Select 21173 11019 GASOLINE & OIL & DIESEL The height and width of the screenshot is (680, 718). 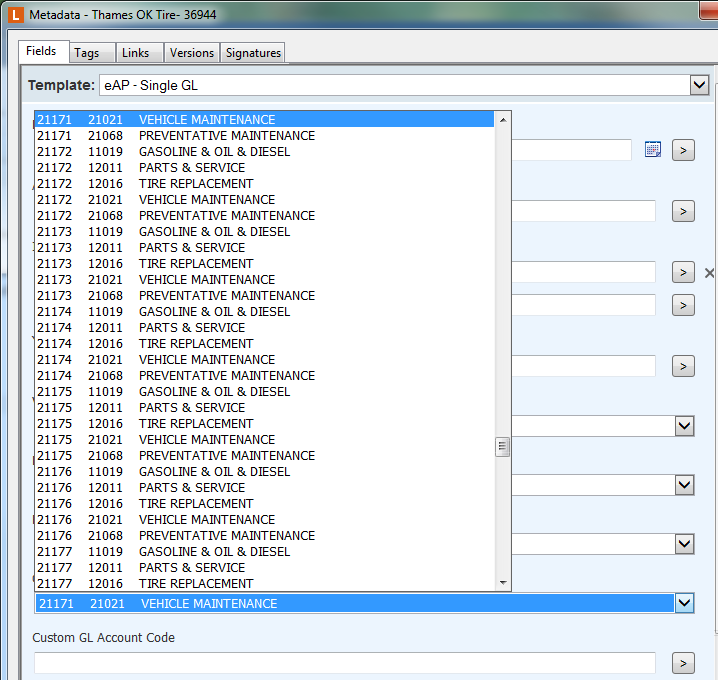pyautogui.click(x=265, y=232)
